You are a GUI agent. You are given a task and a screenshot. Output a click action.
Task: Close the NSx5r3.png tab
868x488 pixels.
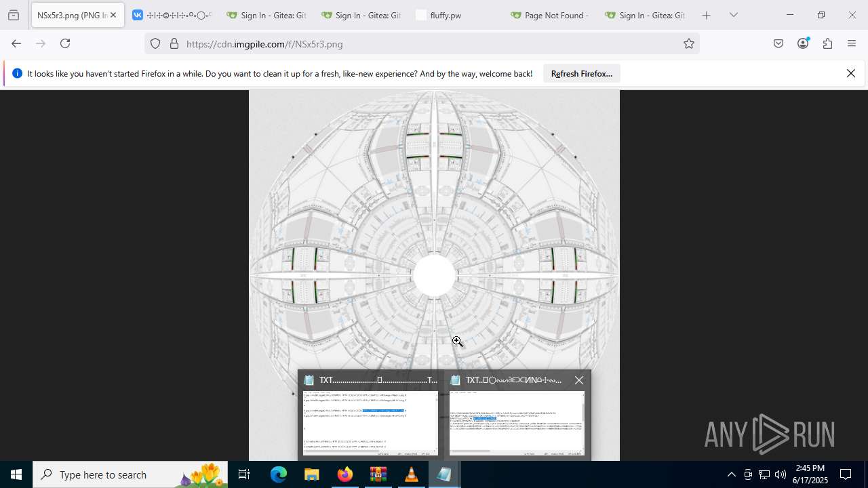(x=113, y=15)
